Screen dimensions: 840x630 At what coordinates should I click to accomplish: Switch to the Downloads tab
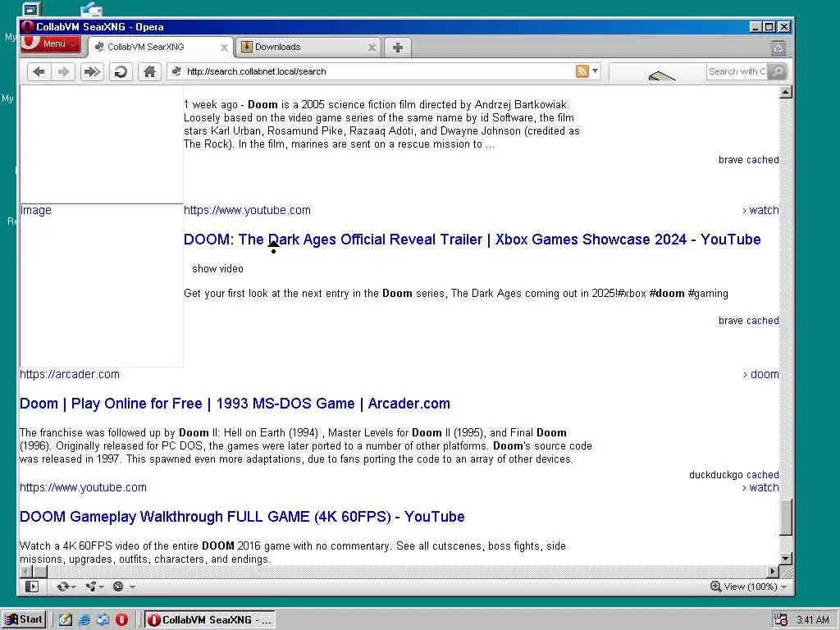click(x=308, y=47)
